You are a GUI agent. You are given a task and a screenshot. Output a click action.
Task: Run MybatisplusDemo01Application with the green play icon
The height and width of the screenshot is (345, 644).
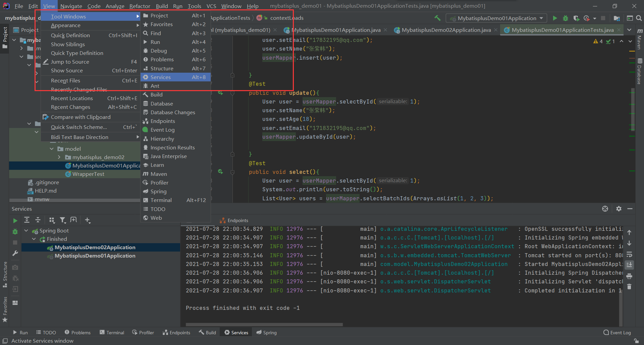[x=555, y=18]
